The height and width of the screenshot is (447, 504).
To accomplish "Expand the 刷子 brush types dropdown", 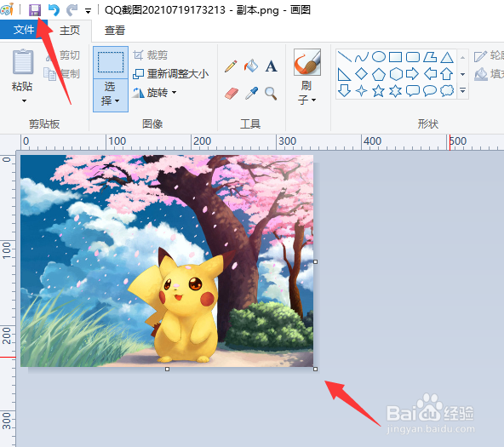I will [306, 93].
